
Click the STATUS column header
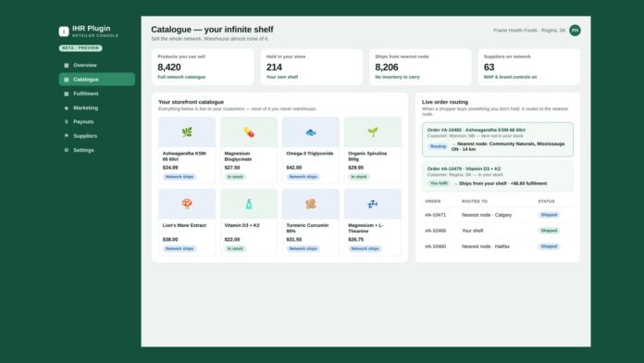[x=546, y=202]
